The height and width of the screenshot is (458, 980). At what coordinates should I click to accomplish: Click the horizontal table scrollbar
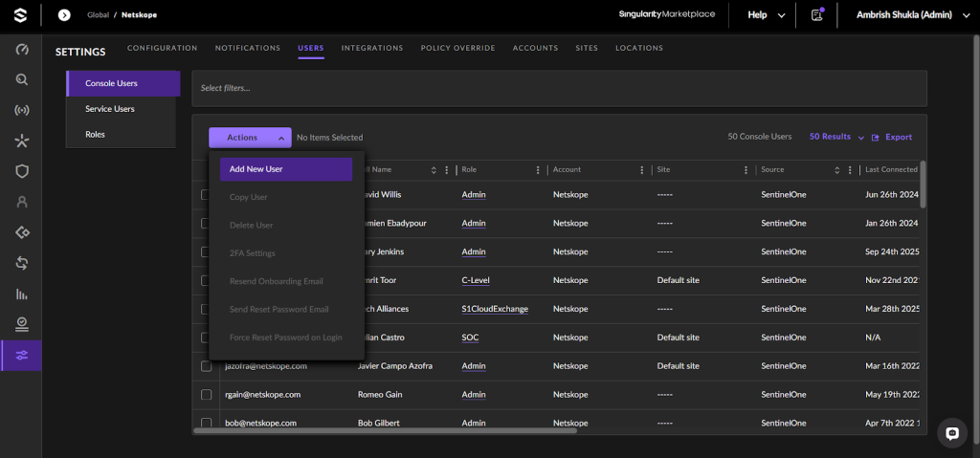pos(386,430)
